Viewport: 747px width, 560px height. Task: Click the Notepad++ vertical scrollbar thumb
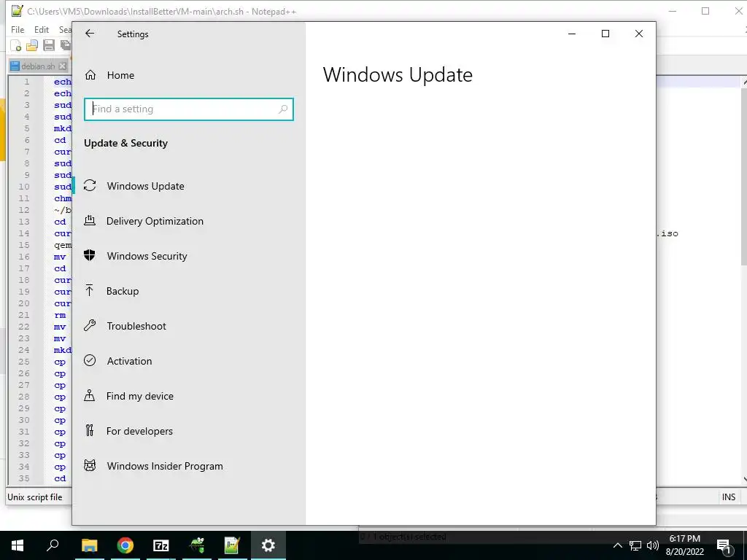coord(744,176)
